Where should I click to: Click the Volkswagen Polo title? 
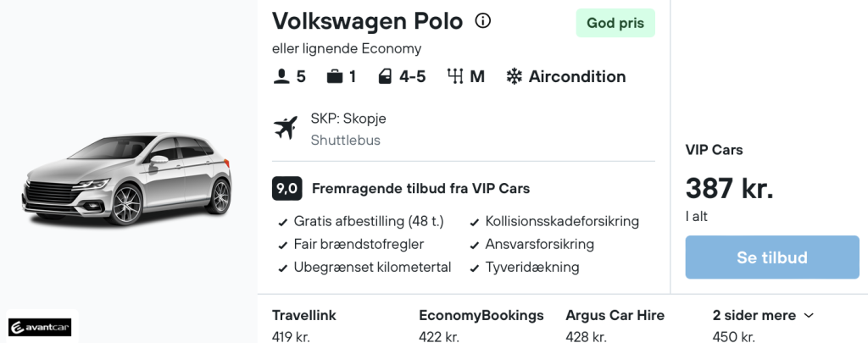pyautogui.click(x=367, y=21)
